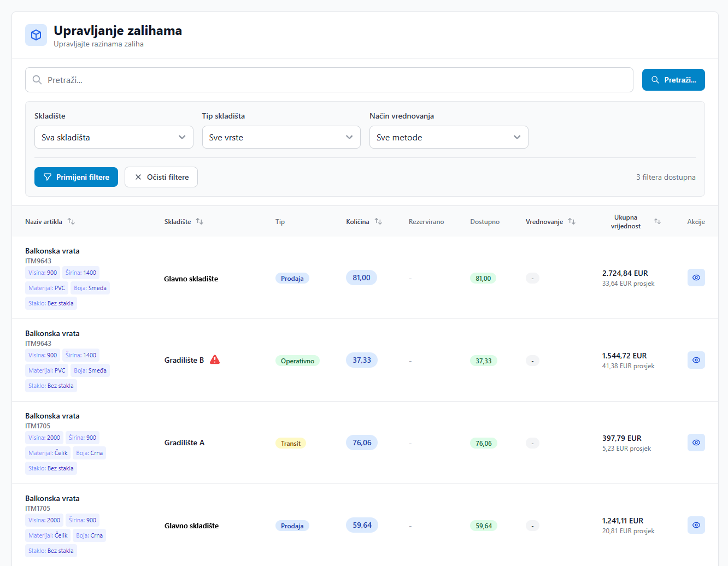The height and width of the screenshot is (566, 728).
Task: View details of Glavno skladište 81,00 row
Action: click(696, 278)
